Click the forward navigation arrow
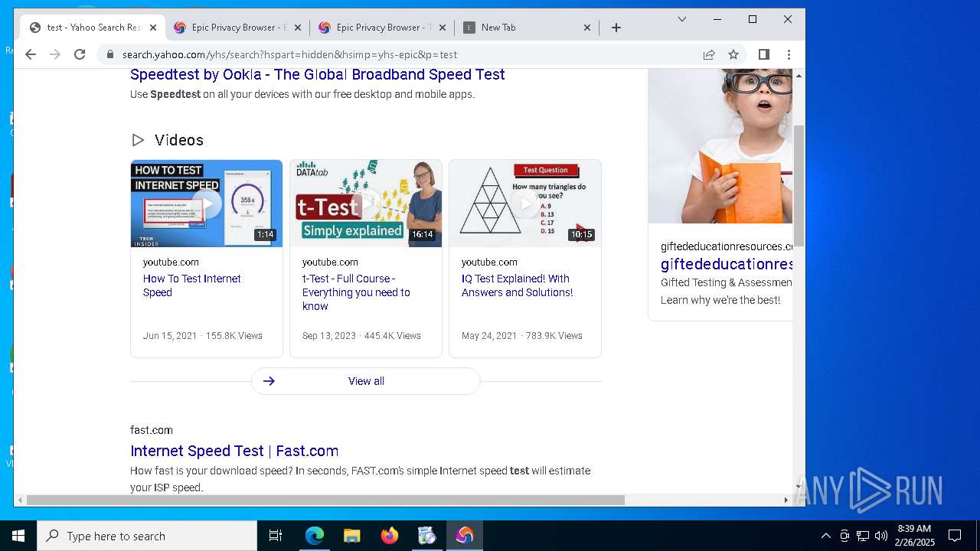980x551 pixels. pos(55,54)
